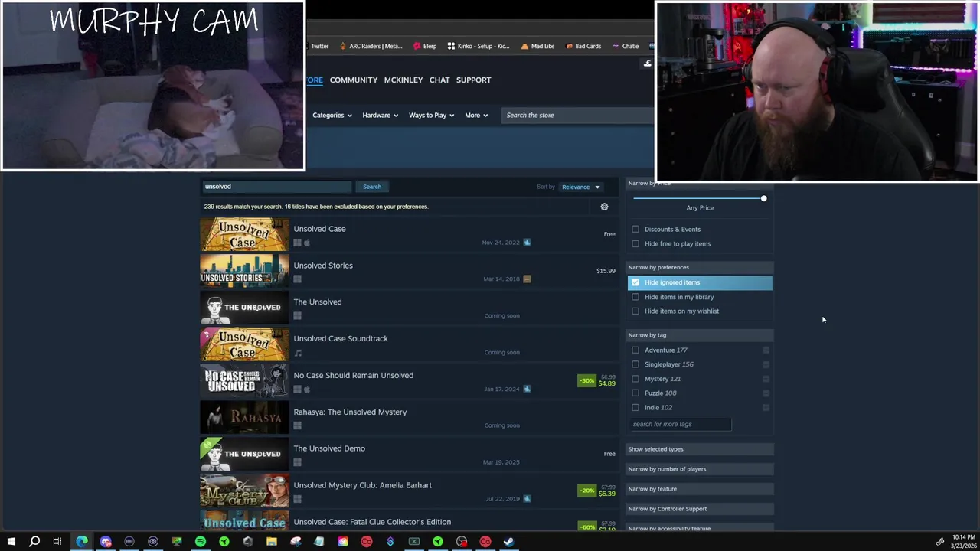Tick the Singleplayer tag checkbox

pyautogui.click(x=635, y=364)
